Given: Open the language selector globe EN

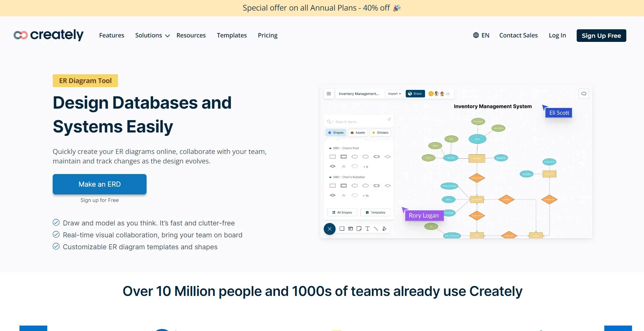Looking at the screenshot, I should 481,35.
